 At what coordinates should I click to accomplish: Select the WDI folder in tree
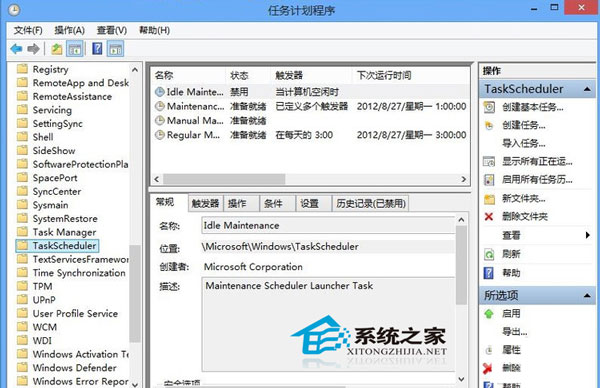click(x=34, y=341)
